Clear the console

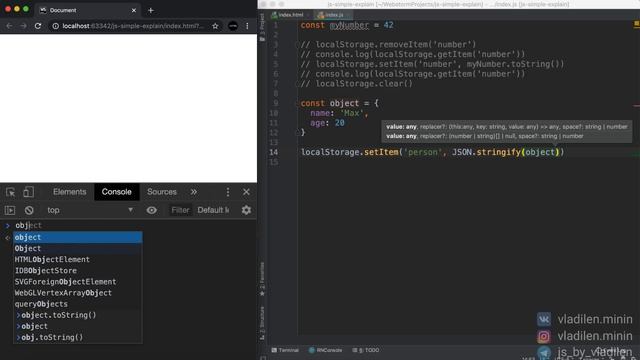click(x=29, y=210)
